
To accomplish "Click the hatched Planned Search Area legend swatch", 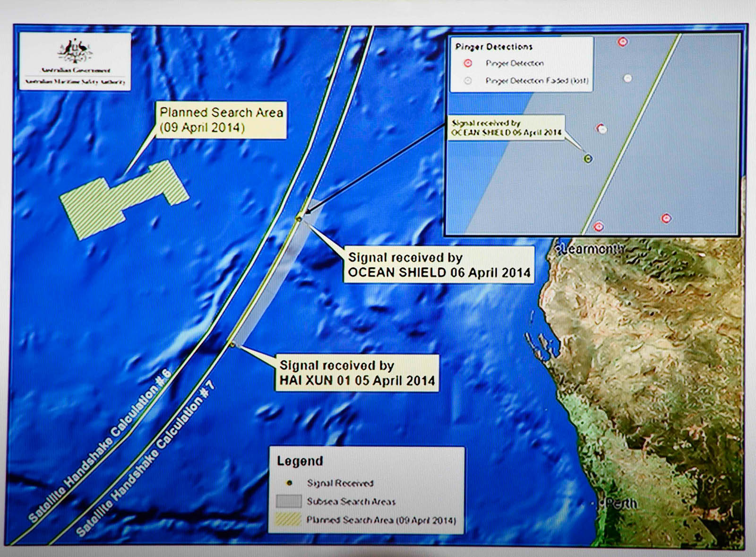I will point(289,519).
